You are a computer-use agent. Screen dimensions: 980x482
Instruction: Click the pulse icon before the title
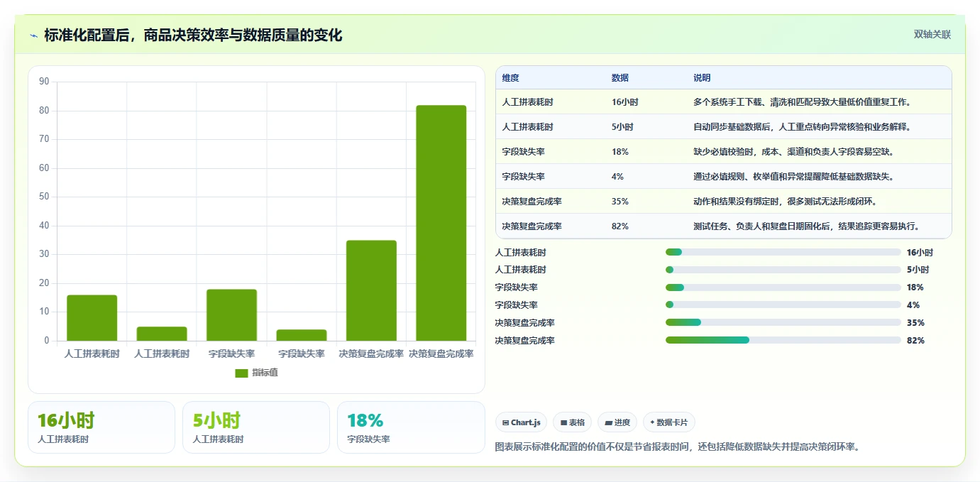pyautogui.click(x=33, y=35)
